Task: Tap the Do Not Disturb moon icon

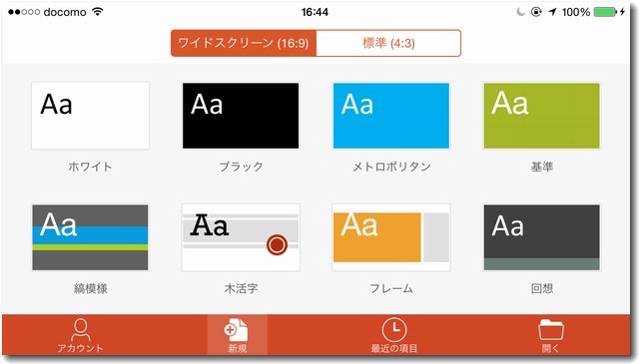Action: point(520,12)
